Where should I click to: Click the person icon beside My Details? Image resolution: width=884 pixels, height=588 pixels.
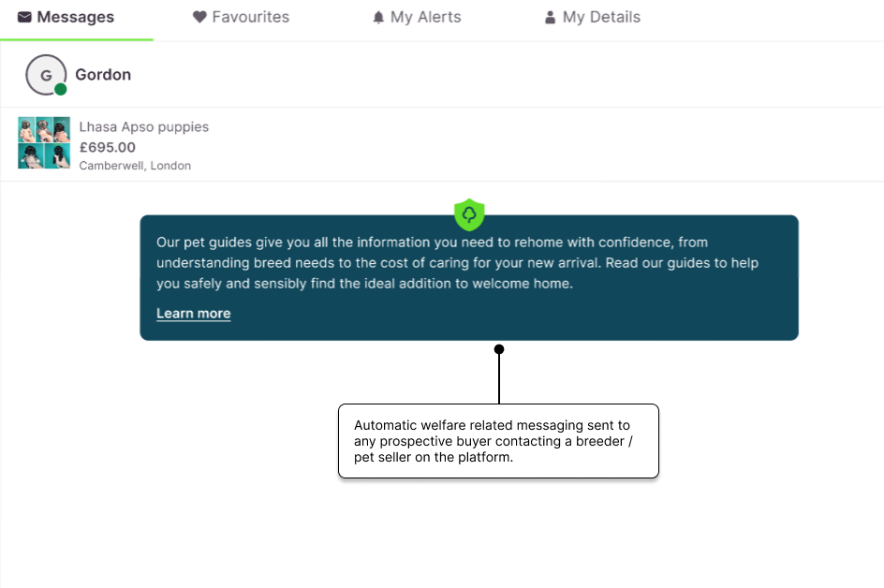[x=551, y=17]
